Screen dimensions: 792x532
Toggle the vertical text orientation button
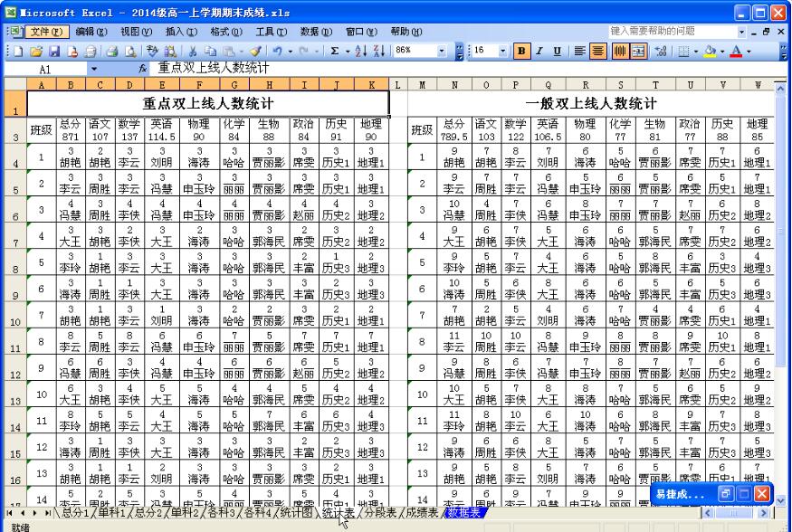[621, 51]
